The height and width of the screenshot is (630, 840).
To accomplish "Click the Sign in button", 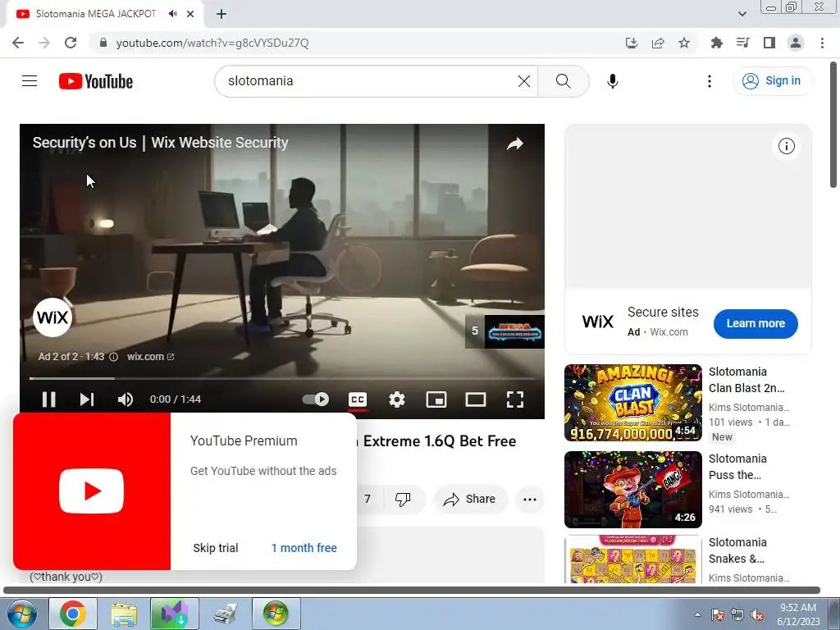I will tap(772, 81).
